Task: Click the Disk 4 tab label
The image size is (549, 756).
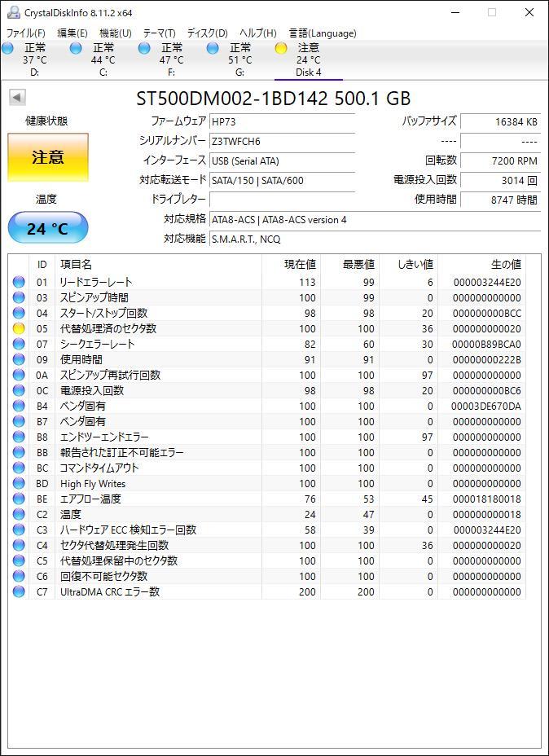Action: pyautogui.click(x=309, y=73)
